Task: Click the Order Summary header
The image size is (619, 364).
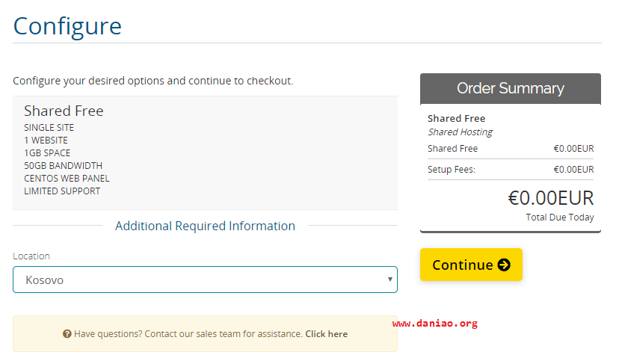Action: pyautogui.click(x=511, y=88)
